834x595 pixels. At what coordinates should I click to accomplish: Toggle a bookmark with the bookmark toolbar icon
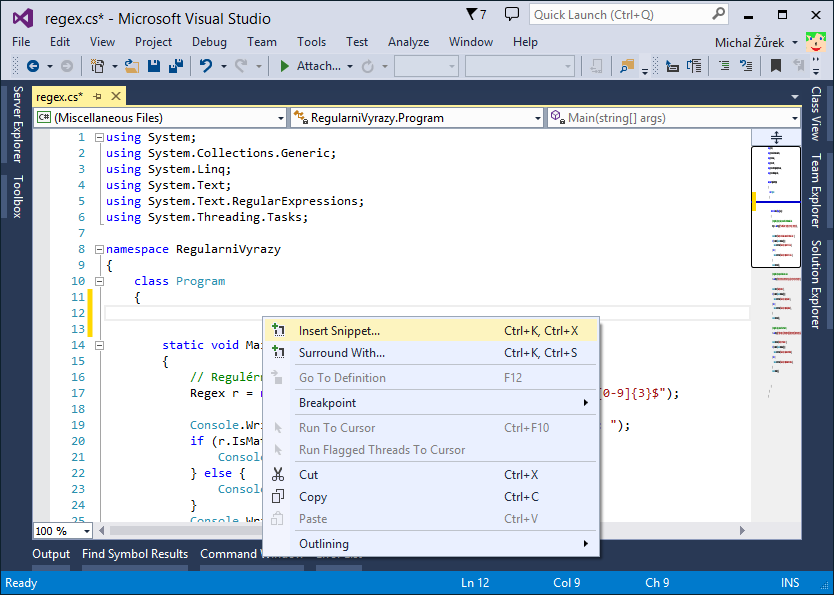(x=775, y=65)
